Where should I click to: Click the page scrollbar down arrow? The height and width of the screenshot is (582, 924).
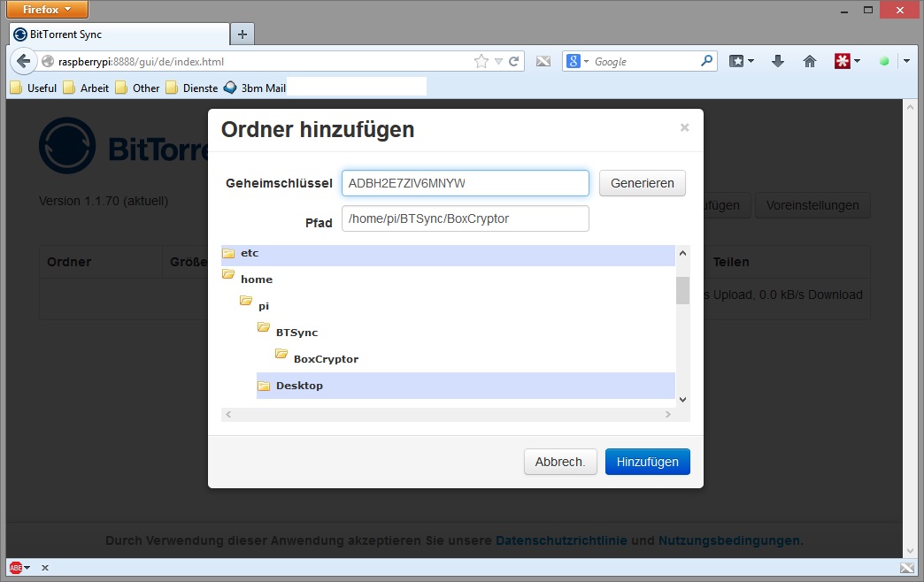[910, 551]
